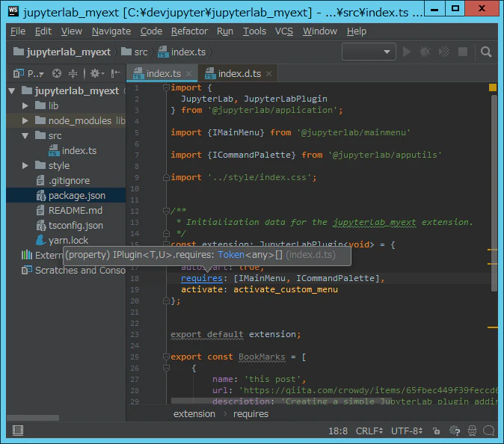
Task: Click the editor vertical scrollbar
Action: (x=494, y=193)
